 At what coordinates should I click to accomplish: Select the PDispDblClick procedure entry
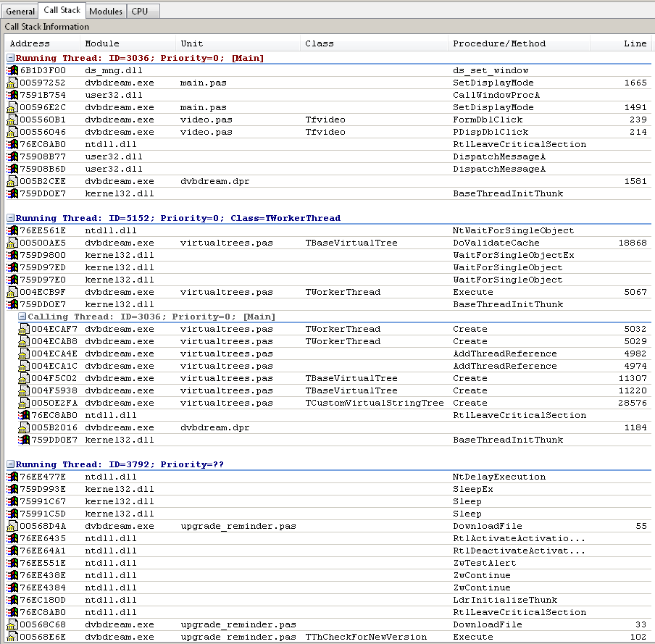point(491,132)
